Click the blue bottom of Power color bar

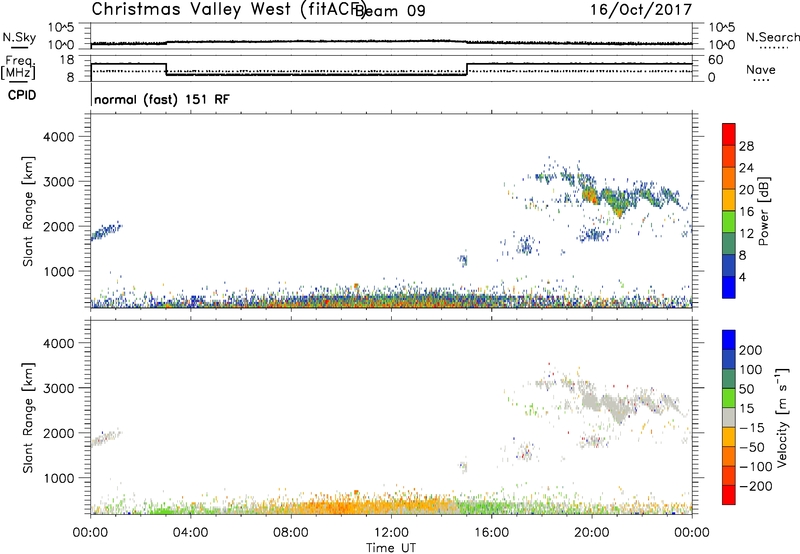click(729, 287)
